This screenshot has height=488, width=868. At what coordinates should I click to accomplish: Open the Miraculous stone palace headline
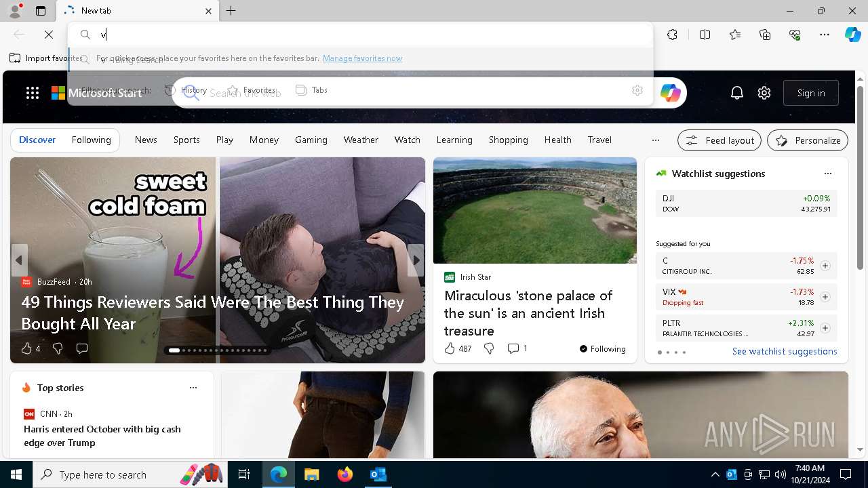(528, 313)
